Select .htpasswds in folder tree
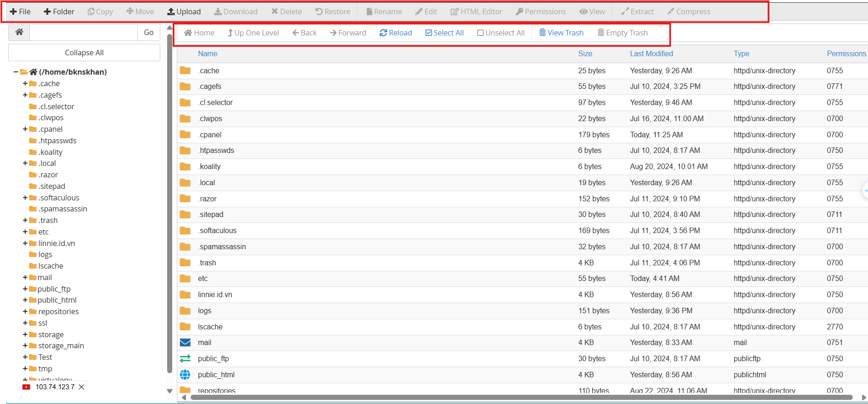The width and height of the screenshot is (868, 404). tap(57, 141)
